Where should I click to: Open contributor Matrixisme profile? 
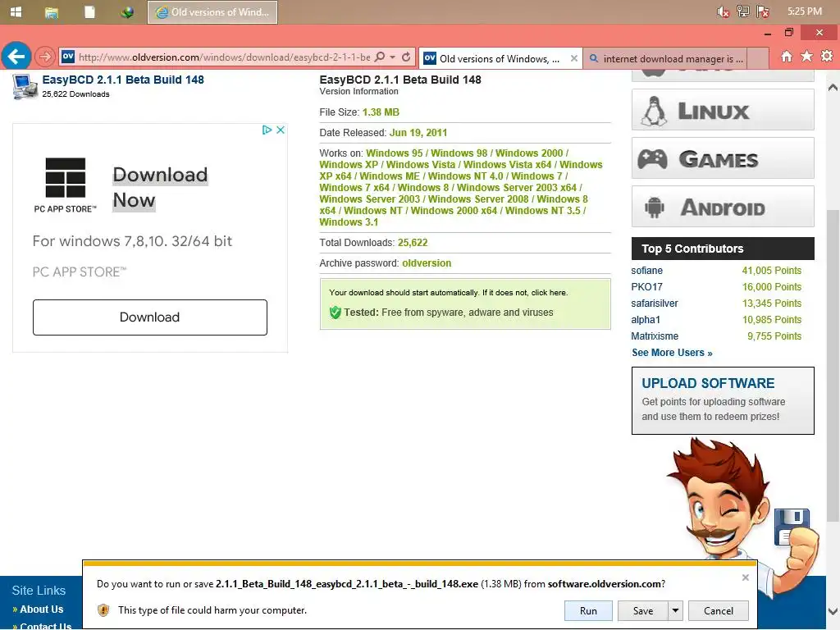coord(654,336)
